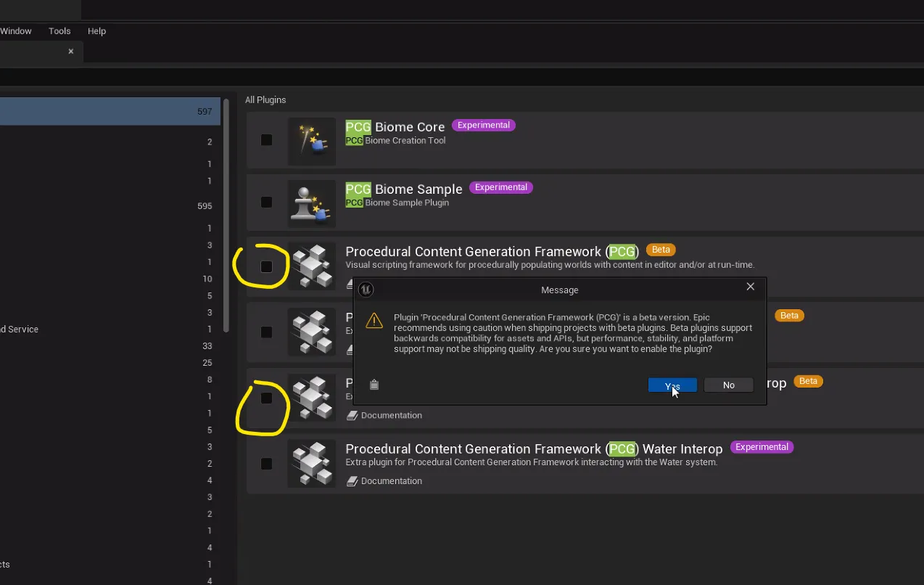The height and width of the screenshot is (585, 924).
Task: Click the cubes icon of the Water Interop plugin
Action: [x=312, y=463]
